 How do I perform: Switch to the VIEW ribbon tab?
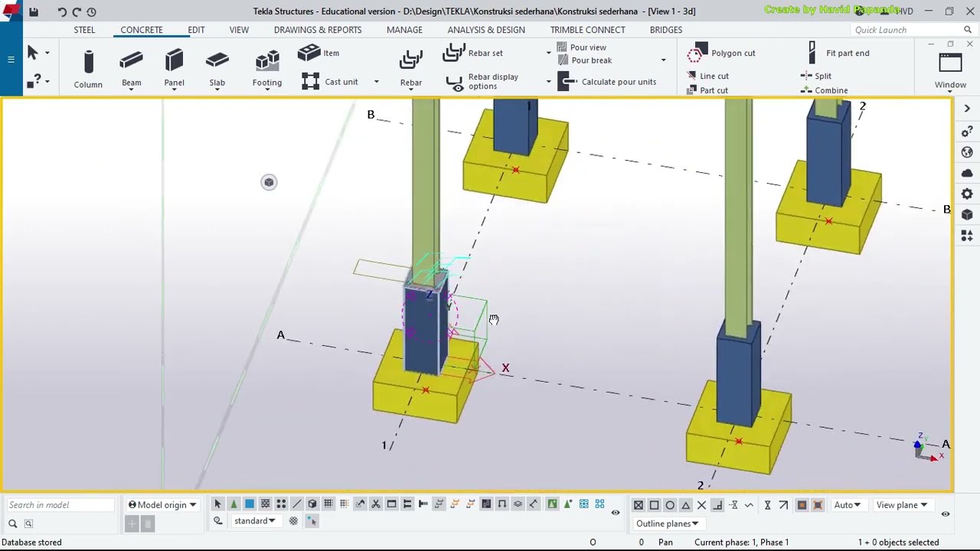[x=239, y=30]
